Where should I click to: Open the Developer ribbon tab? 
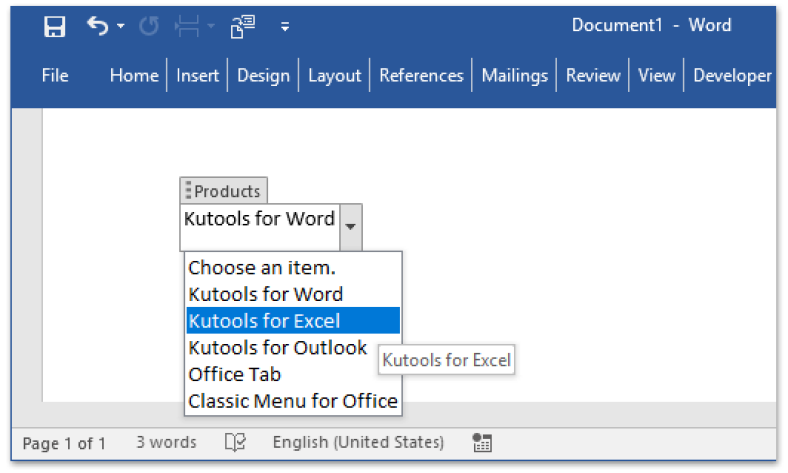point(732,75)
